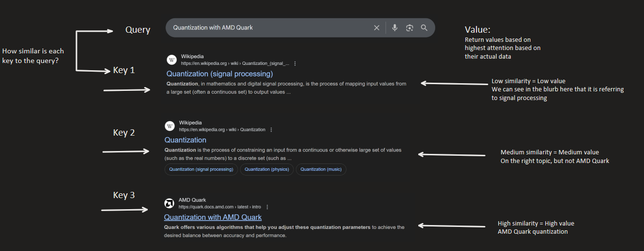Click the en.wikipedia.org Quantization URL breadcrumb
The height and width of the screenshot is (251, 644).
pos(222,130)
